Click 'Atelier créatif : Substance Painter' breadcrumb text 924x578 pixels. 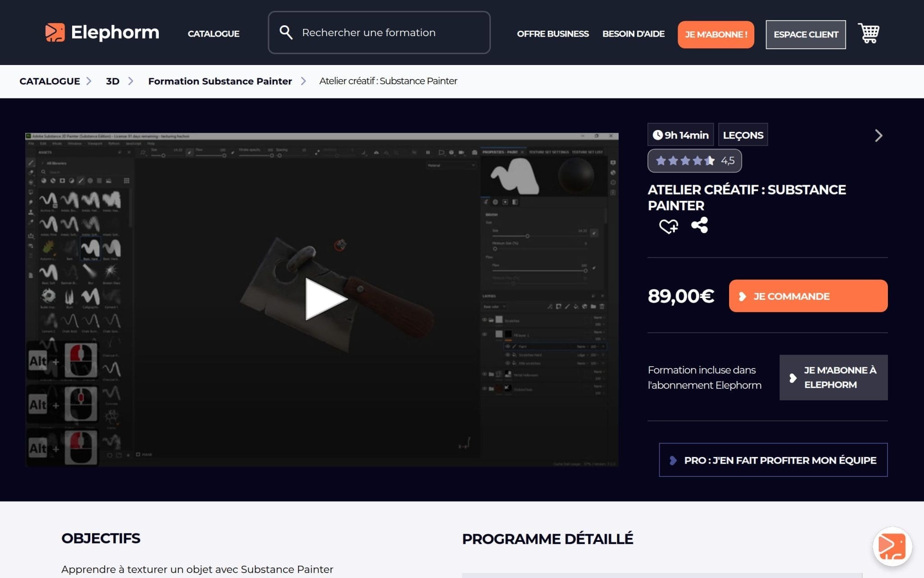[388, 81]
